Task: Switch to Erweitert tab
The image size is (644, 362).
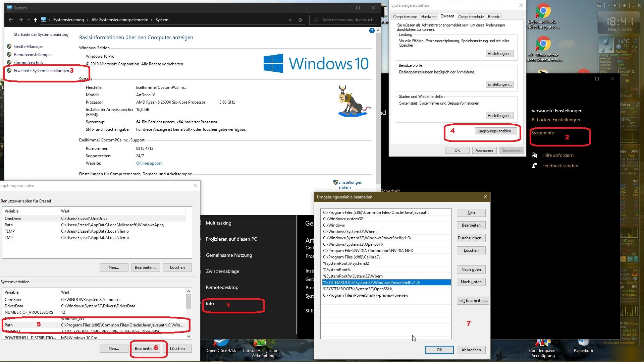Action: point(447,16)
